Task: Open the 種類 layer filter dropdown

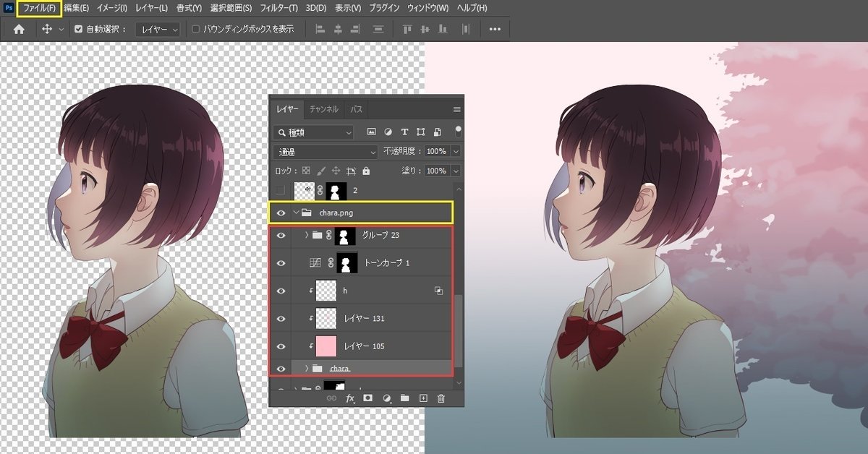Action: pos(314,132)
